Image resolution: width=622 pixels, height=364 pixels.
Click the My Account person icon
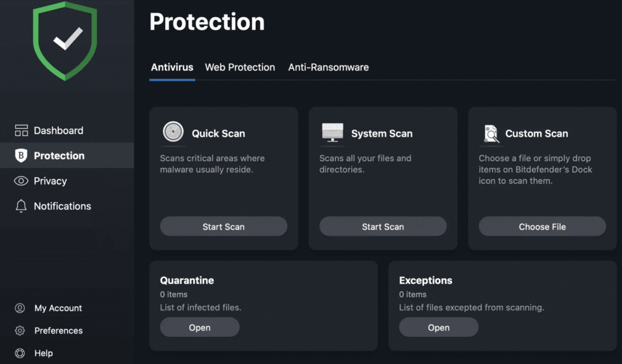coord(21,308)
